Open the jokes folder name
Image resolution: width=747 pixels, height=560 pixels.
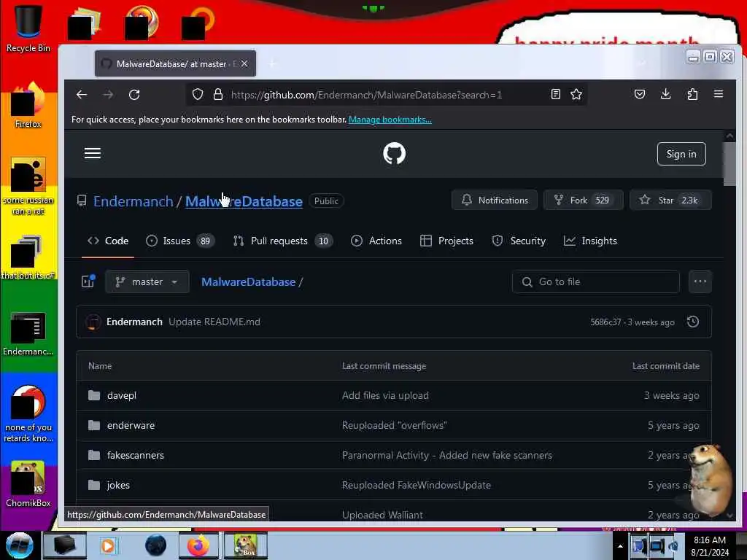118,485
